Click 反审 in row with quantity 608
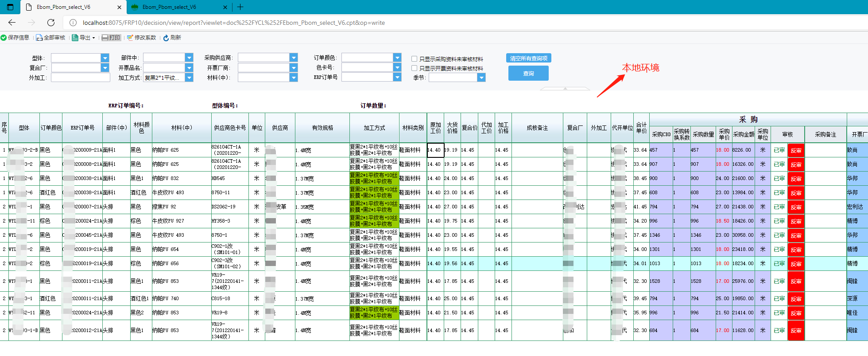The height and width of the screenshot is (356, 868). tap(796, 193)
